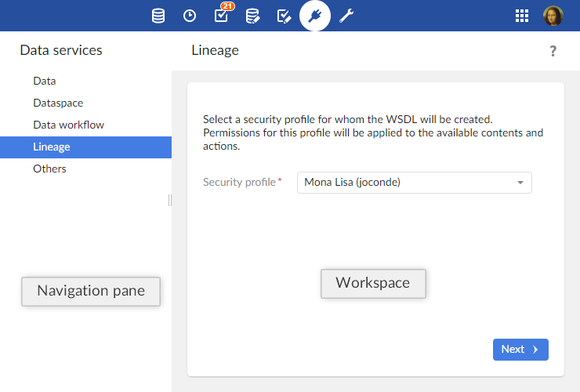The width and height of the screenshot is (580, 392).
Task: Click the checkbox-with-pencil icon in top bar
Action: pos(284,16)
